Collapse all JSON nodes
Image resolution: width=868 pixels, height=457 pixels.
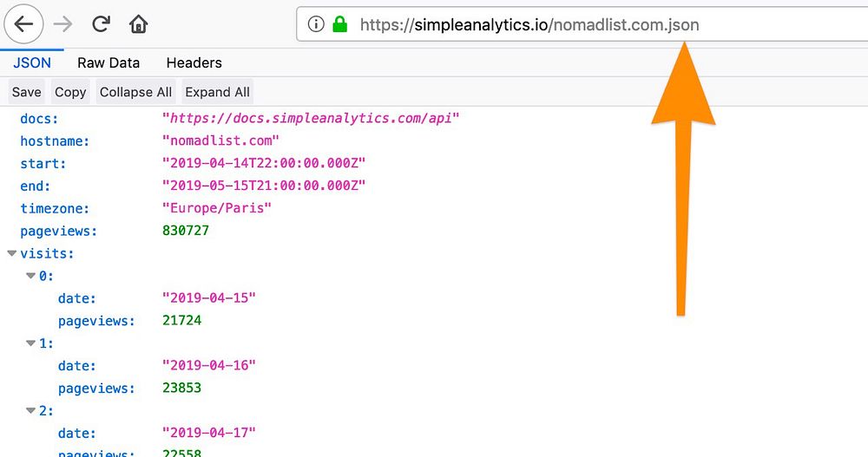(135, 92)
